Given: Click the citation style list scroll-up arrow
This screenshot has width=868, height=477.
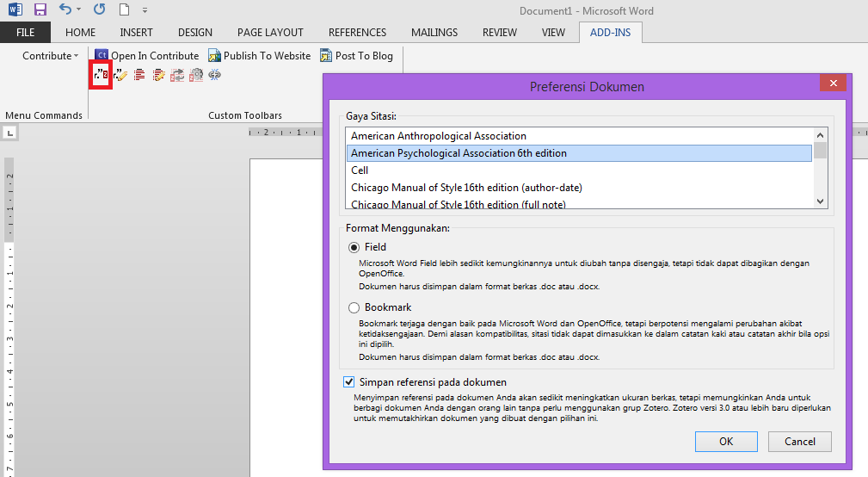Looking at the screenshot, I should [821, 134].
